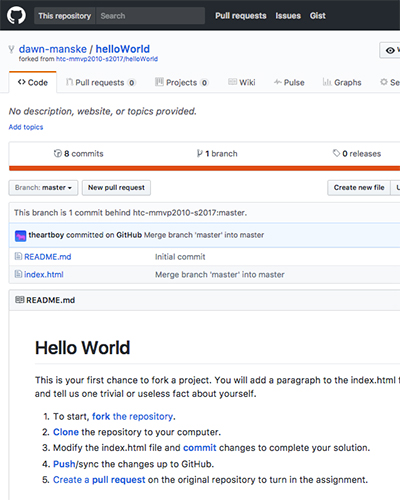This screenshot has width=400, height=500.
Task: Follow the commit link in step 3
Action: (x=200, y=448)
